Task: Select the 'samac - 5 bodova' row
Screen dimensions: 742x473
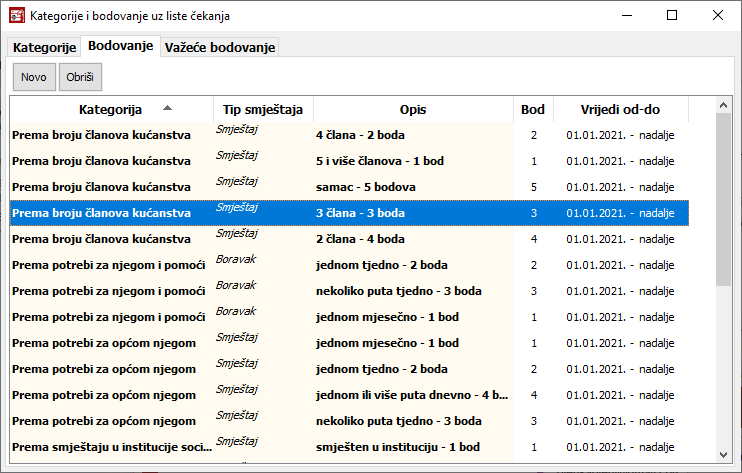Action: pos(360,187)
